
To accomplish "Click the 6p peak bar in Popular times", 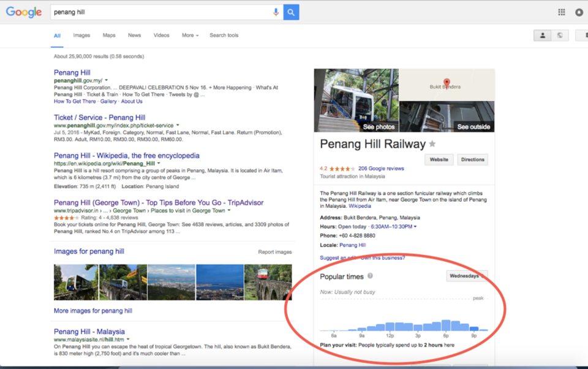I will (x=446, y=325).
